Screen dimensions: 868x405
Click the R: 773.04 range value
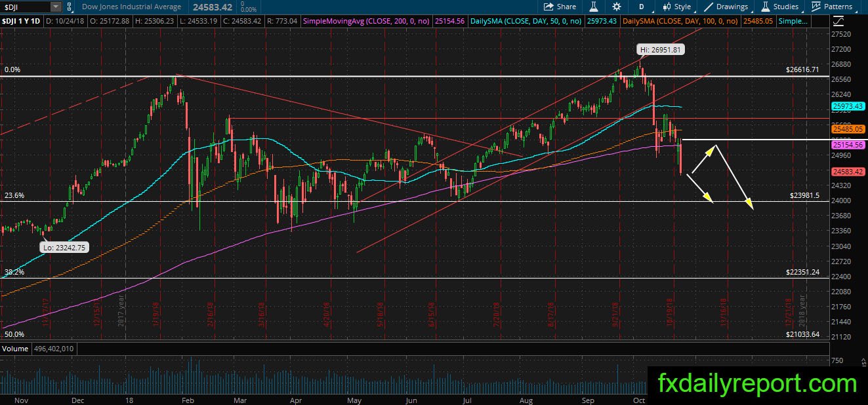(282, 22)
